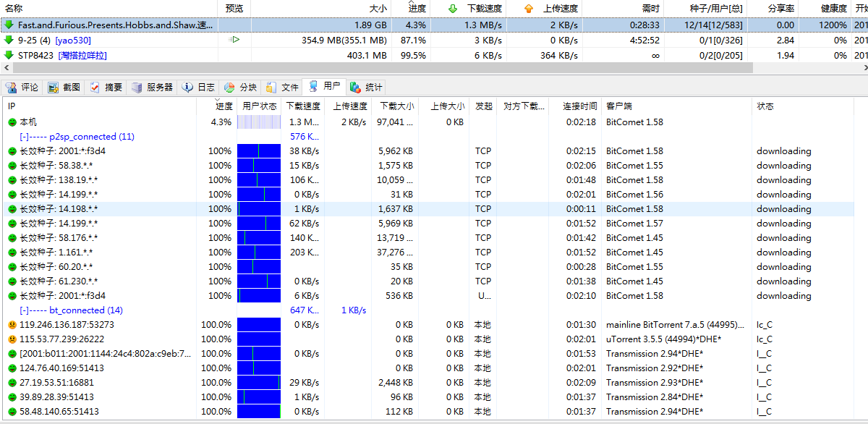Click the info icon on 日志 tab
This screenshot has height=424, width=868.
coord(187,88)
